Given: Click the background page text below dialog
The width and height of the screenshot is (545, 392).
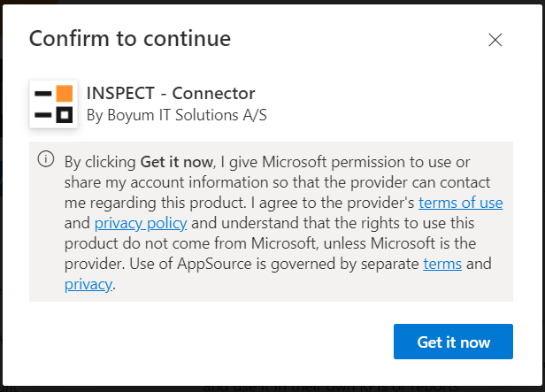Looking at the screenshot, I should [331, 388].
